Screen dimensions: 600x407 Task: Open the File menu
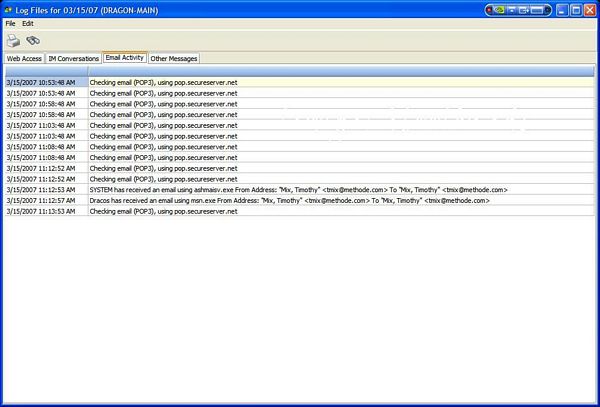pos(10,23)
